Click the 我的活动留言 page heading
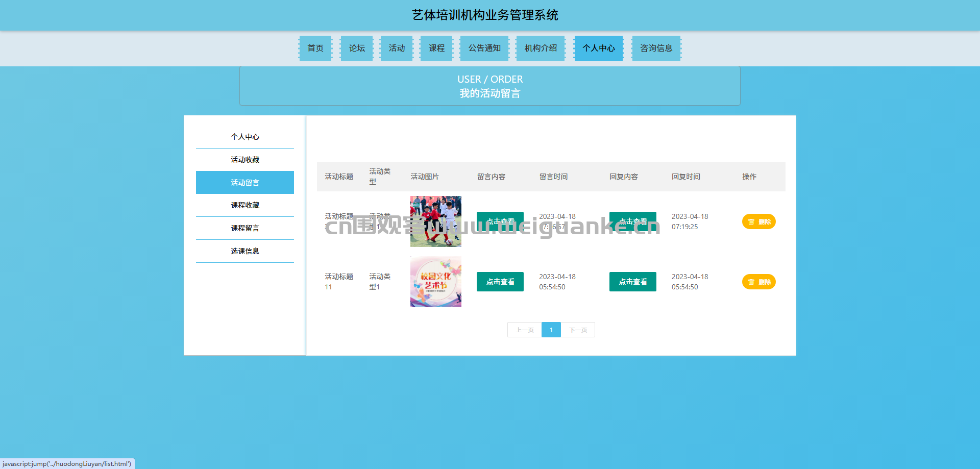Image resolution: width=980 pixels, height=469 pixels. pyautogui.click(x=490, y=93)
